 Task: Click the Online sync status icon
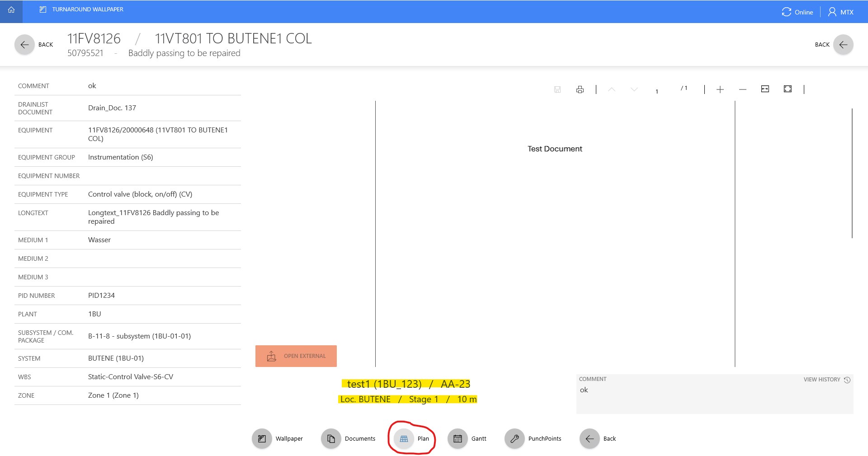787,12
